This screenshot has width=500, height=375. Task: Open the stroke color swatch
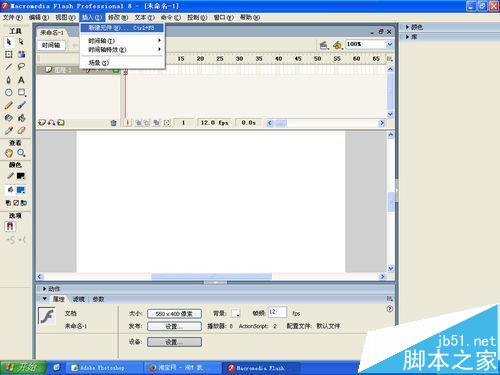click(x=21, y=176)
